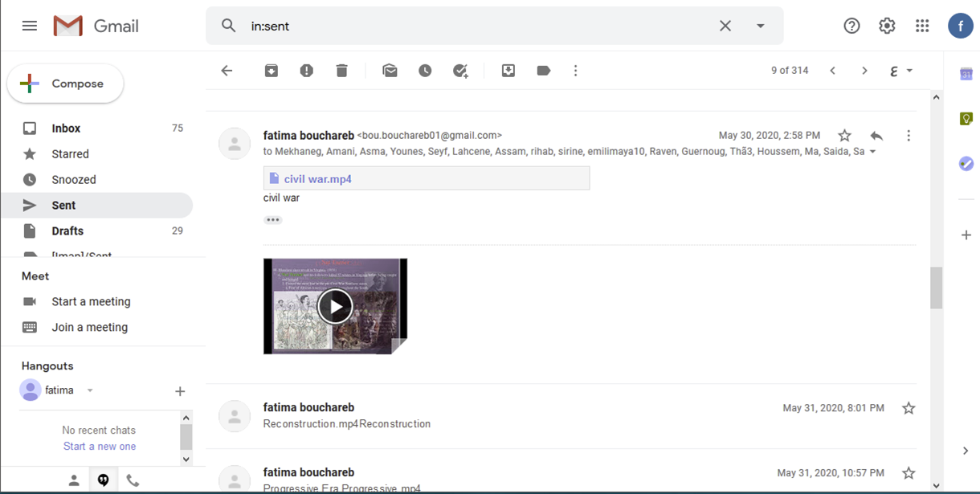This screenshot has width=980, height=494.
Task: Report this conversation as spam
Action: tap(307, 71)
